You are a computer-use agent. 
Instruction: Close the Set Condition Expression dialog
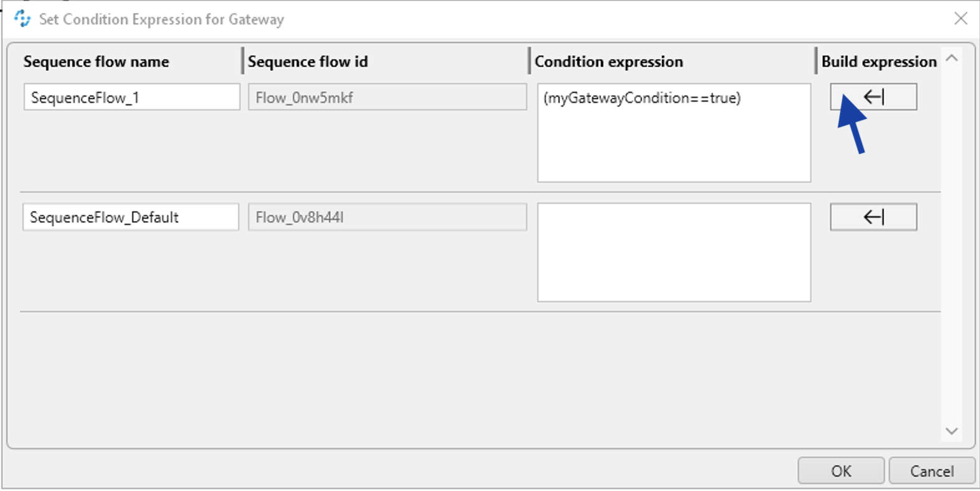[x=962, y=19]
